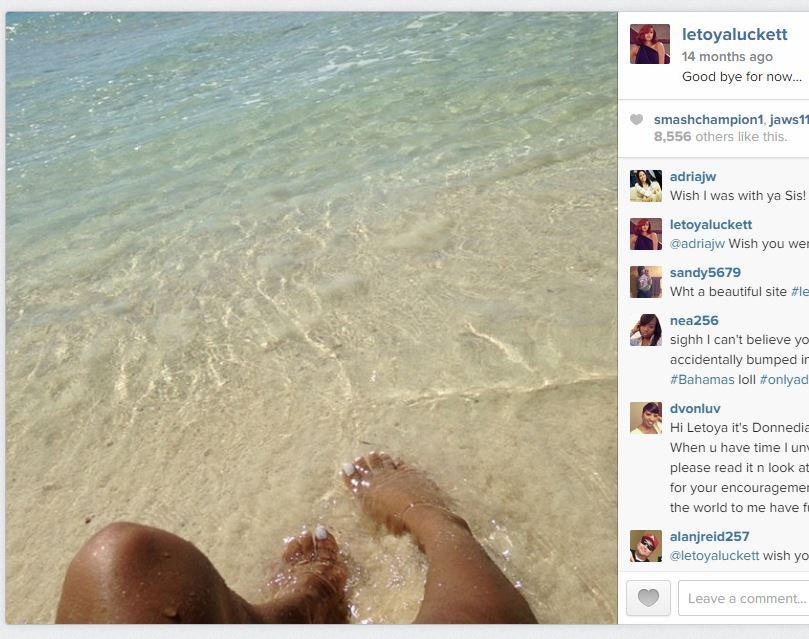The image size is (809, 639).
Task: Follow the @adriajw mention link
Action: [697, 244]
